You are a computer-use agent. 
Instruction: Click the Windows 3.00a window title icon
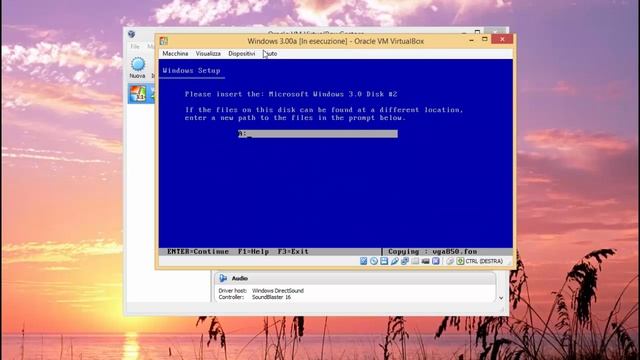[x=164, y=41]
